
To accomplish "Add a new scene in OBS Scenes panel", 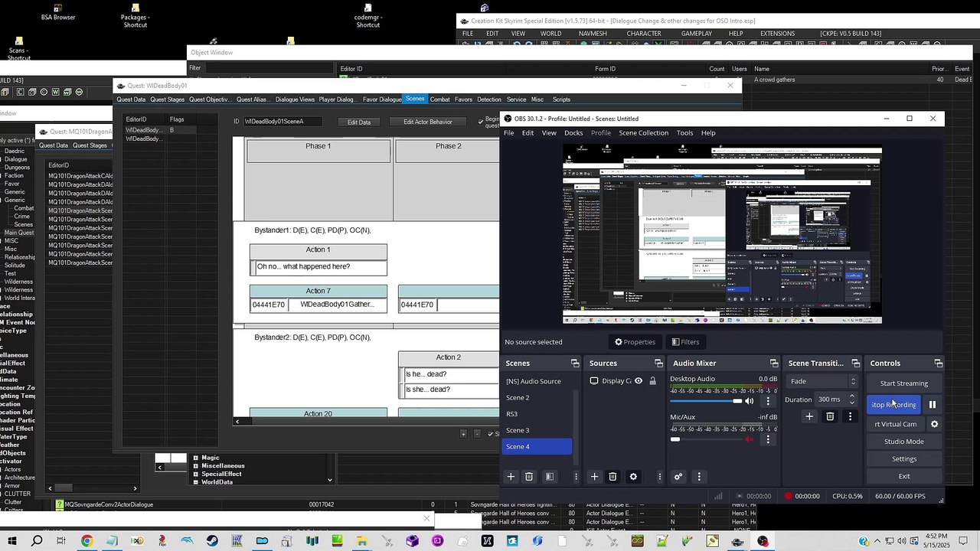I will coord(511,477).
